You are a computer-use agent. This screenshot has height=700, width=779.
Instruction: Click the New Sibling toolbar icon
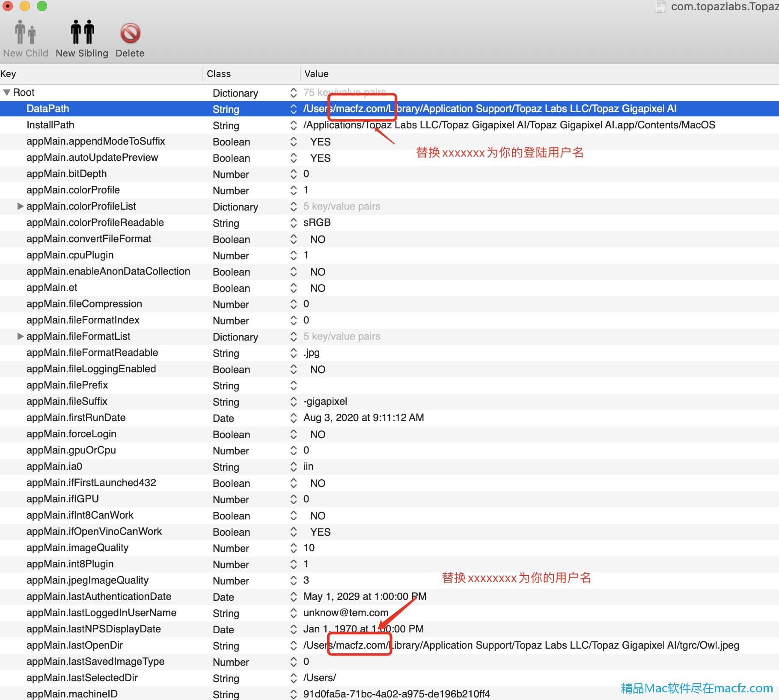click(82, 32)
